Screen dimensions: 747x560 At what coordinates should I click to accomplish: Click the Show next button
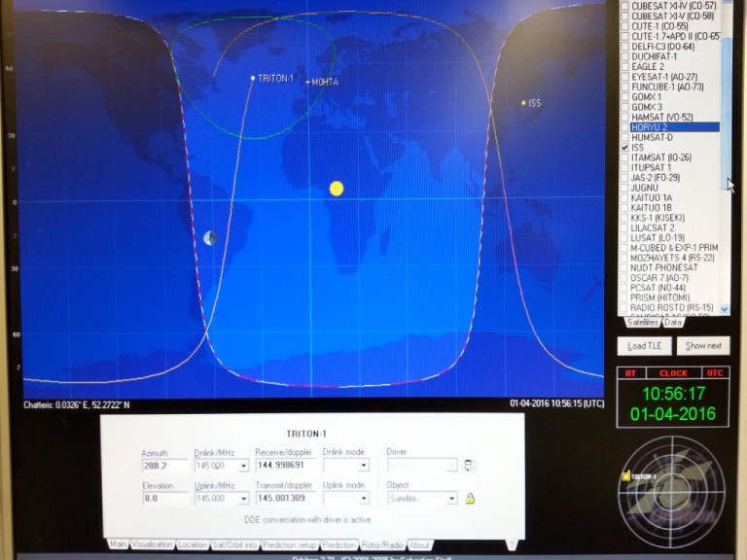click(x=703, y=346)
